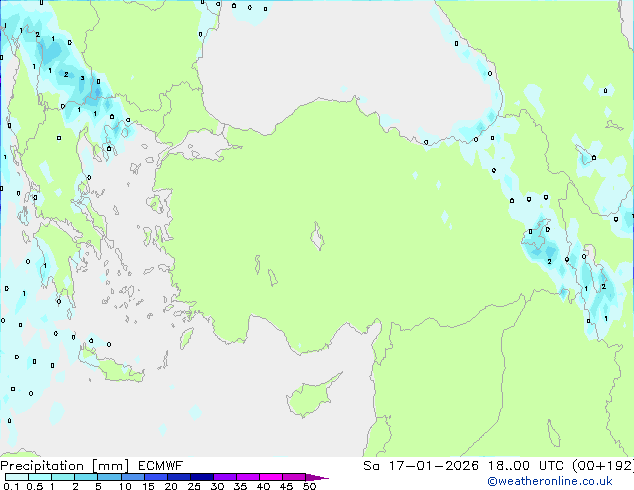Click the legend swatch between 0.1 and 0.5
Image resolution: width=634 pixels, height=490 pixels.
pos(17,477)
